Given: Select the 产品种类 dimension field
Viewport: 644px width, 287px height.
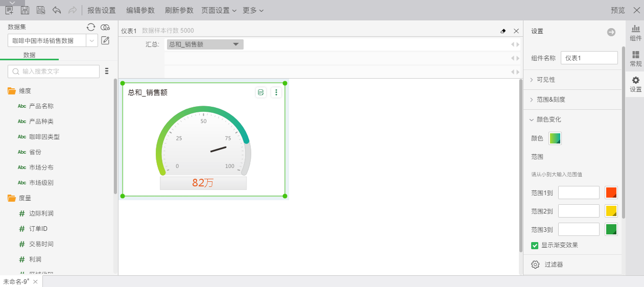Looking at the screenshot, I should pos(41,122).
